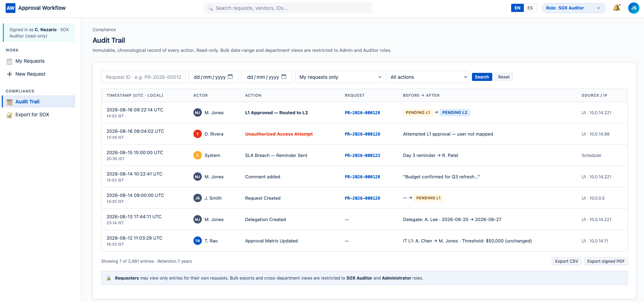This screenshot has height=302, width=644.
Task: Open PR-2026-000128 in Request Created row
Action: (362, 198)
